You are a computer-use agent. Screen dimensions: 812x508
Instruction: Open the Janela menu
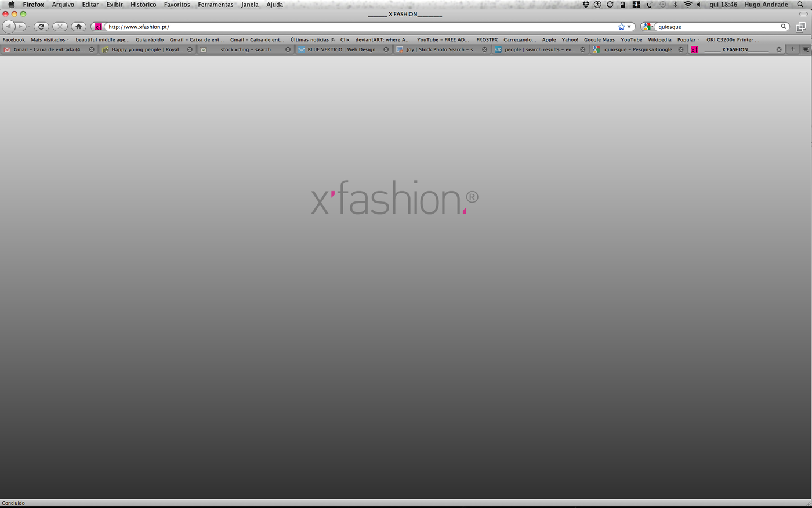250,5
